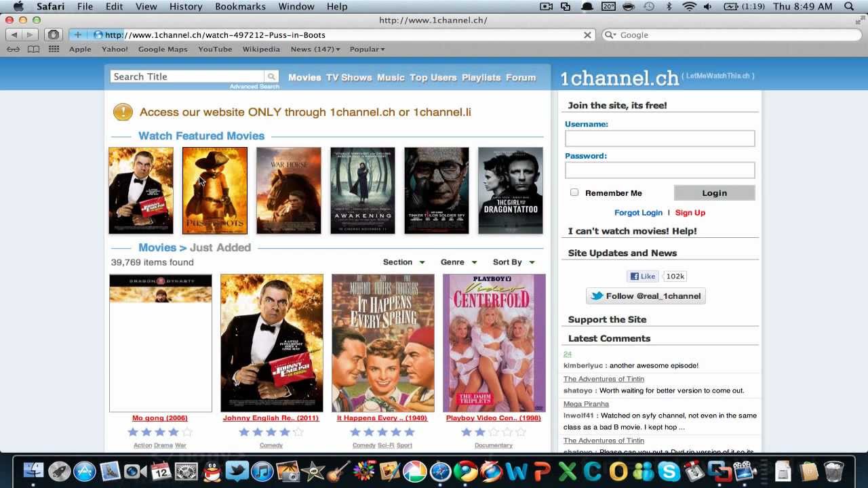Open the Popular bookmarks dropdown

point(367,49)
